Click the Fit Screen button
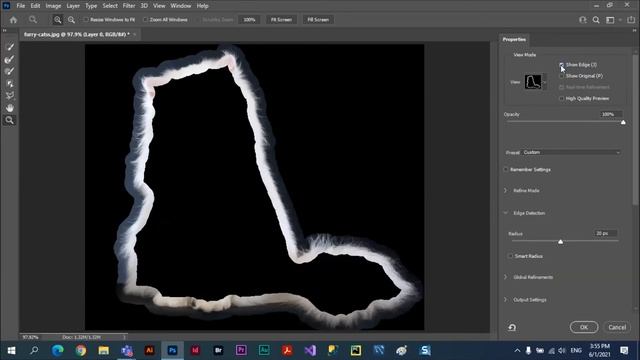The height and width of the screenshot is (360, 640). tap(281, 20)
